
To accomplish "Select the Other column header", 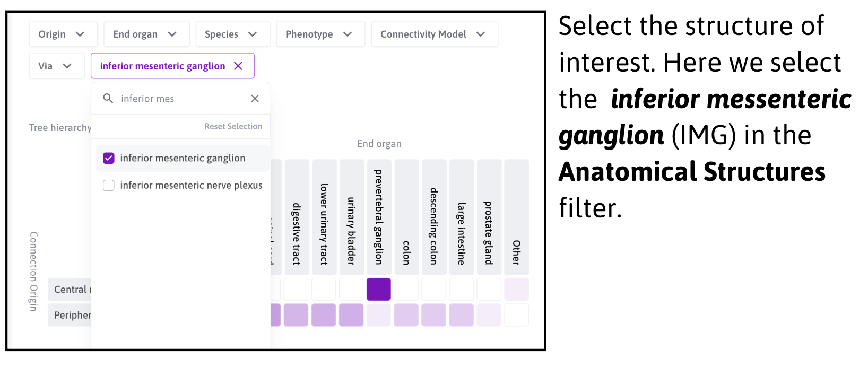I will tap(516, 217).
